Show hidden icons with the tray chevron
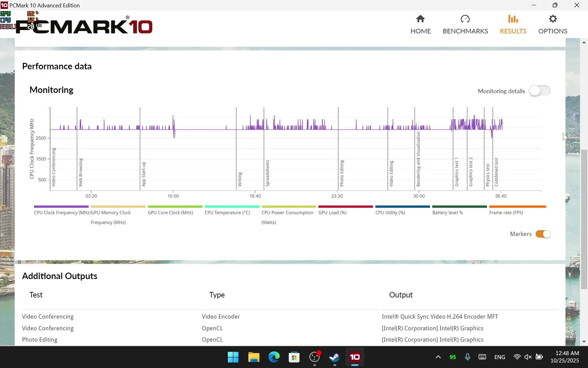Screen dimensions: 588x368 pos(438,357)
